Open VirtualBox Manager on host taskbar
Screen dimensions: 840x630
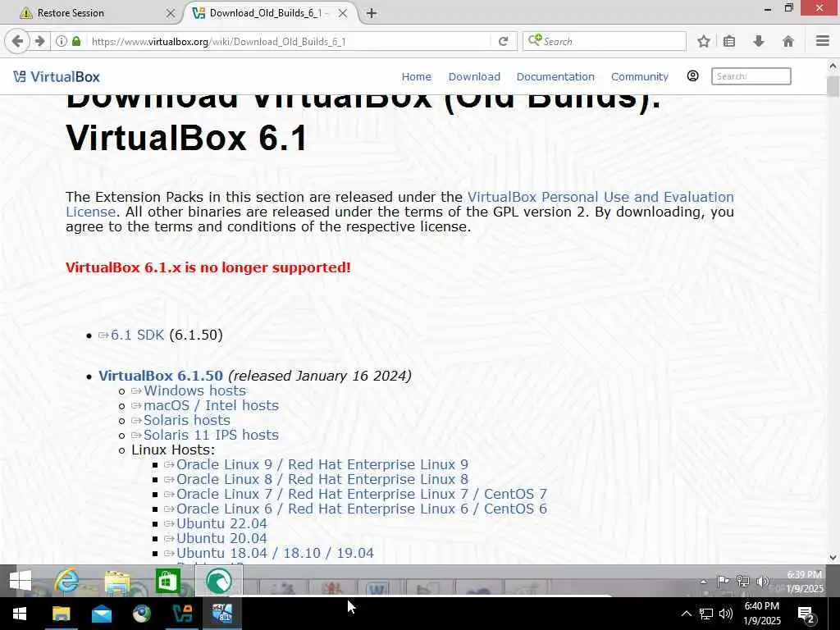pyautogui.click(x=181, y=614)
